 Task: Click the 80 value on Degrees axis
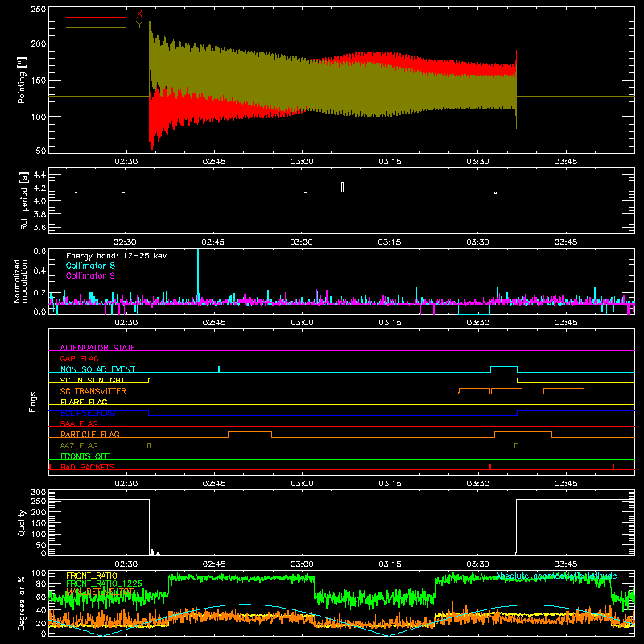[42, 584]
